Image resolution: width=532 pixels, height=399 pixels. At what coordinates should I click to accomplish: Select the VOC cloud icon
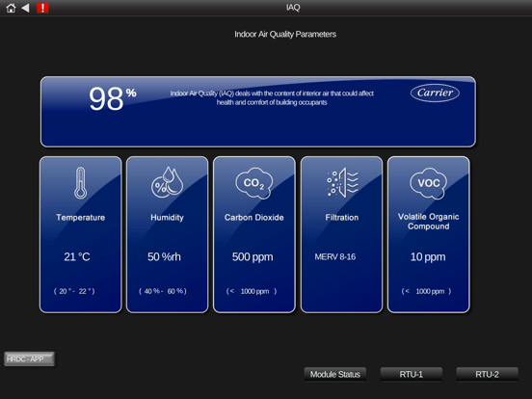tap(429, 183)
